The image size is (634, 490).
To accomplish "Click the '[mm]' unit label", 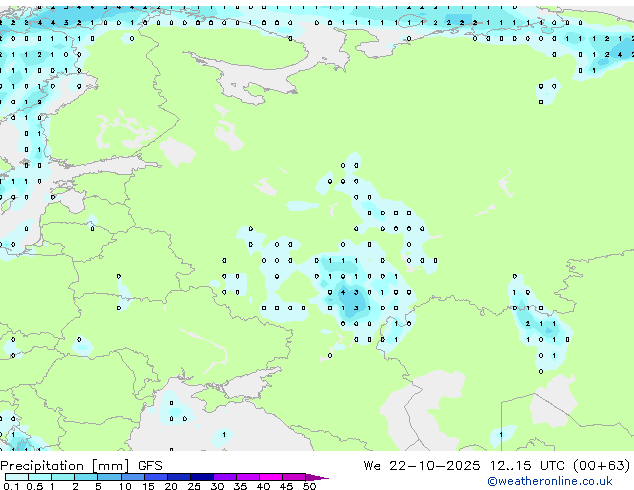I will pyautogui.click(x=111, y=466).
